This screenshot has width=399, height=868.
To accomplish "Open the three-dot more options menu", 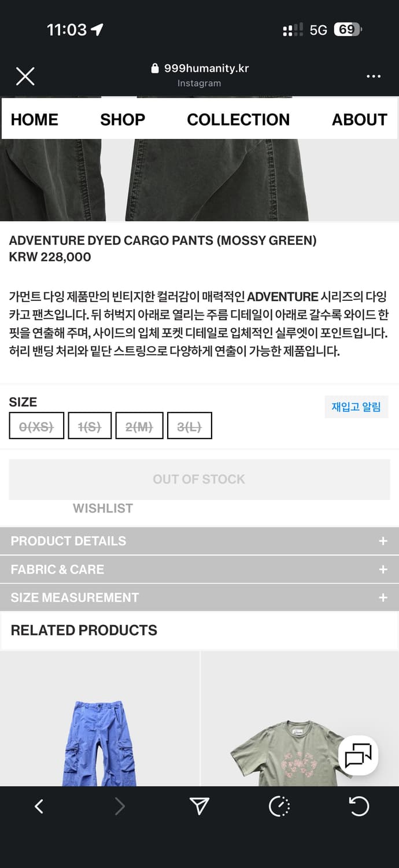I will tap(374, 76).
